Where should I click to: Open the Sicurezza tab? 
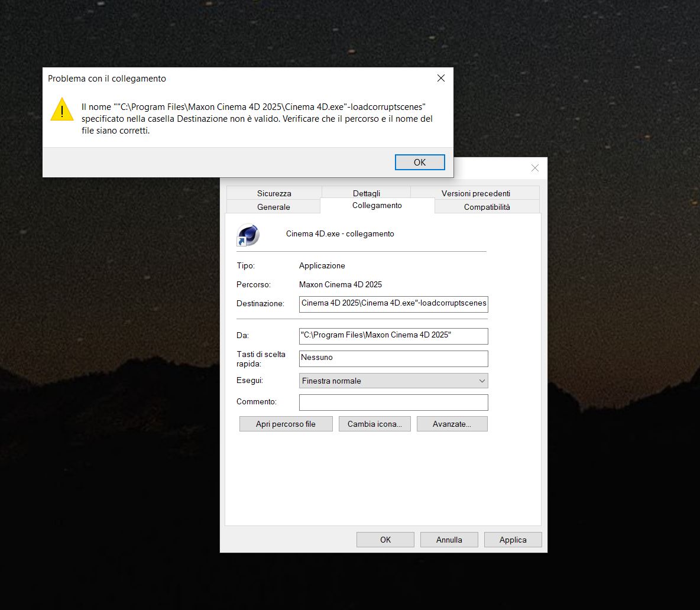coord(274,193)
